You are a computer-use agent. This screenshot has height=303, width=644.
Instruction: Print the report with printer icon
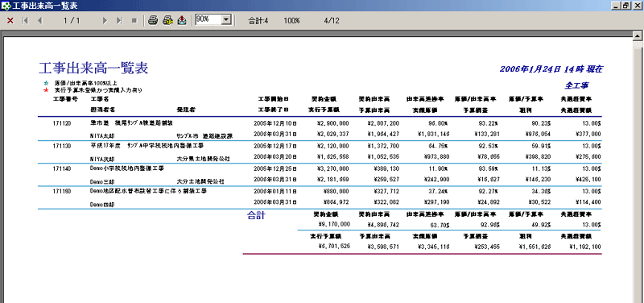(x=153, y=21)
